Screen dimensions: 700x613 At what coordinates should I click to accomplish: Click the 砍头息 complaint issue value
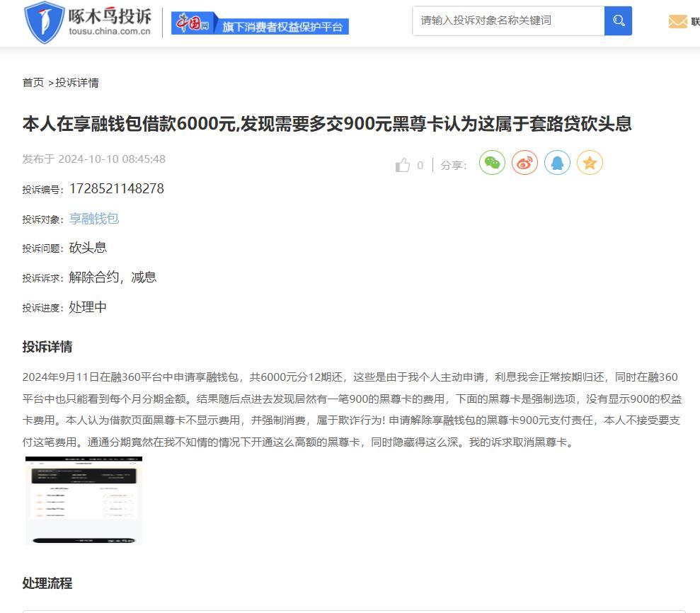[x=88, y=248]
